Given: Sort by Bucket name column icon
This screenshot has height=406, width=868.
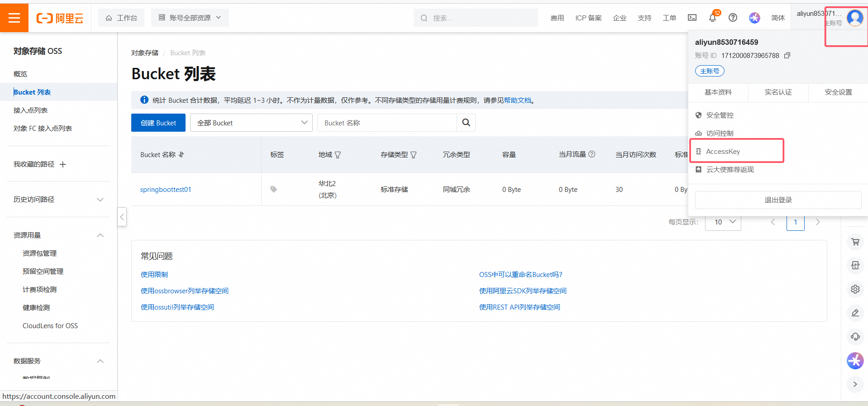Looking at the screenshot, I should click(x=181, y=154).
